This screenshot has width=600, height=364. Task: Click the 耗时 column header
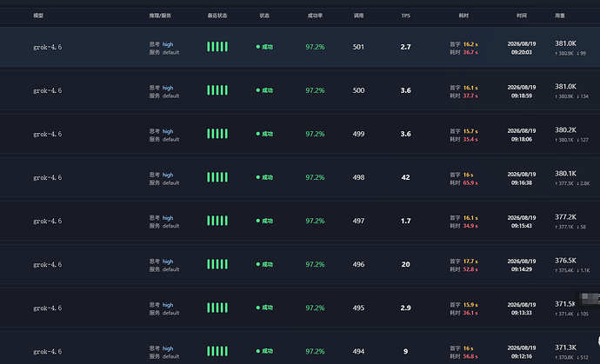[x=463, y=16]
